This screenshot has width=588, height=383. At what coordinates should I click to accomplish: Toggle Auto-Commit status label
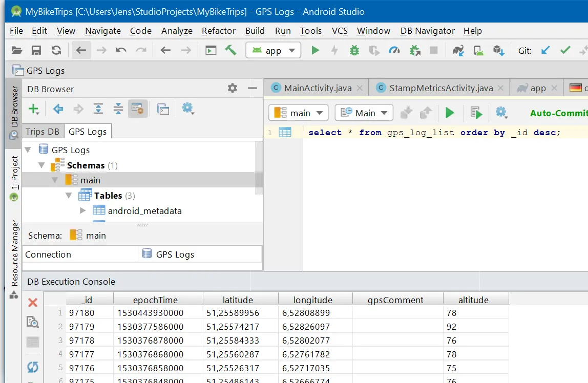pyautogui.click(x=558, y=113)
